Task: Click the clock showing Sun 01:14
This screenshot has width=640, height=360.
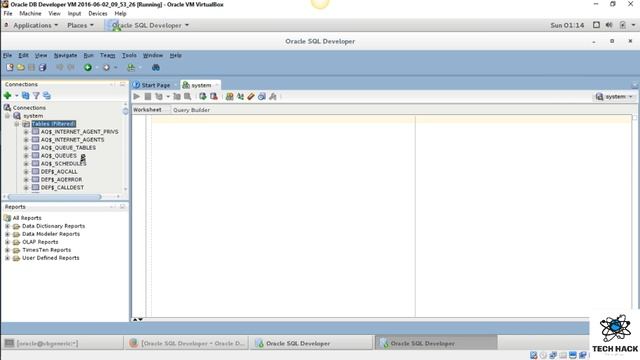Action: pos(567,25)
